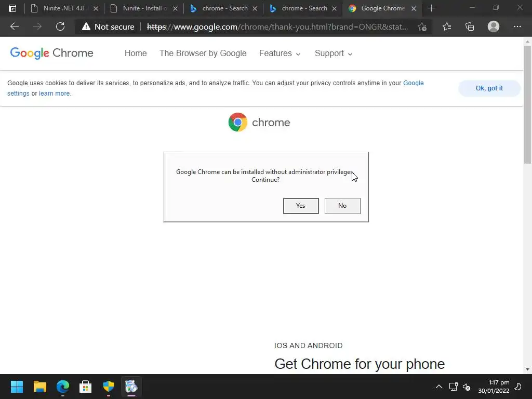532x399 pixels.
Task: Open the profile avatar icon
Action: click(494, 26)
